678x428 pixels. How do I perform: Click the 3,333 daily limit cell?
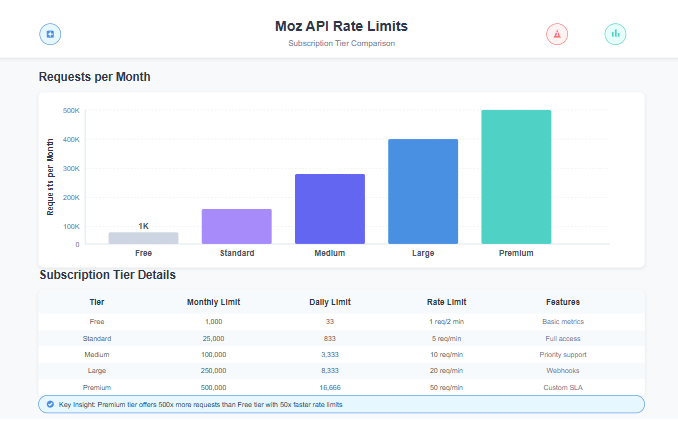tap(330, 355)
